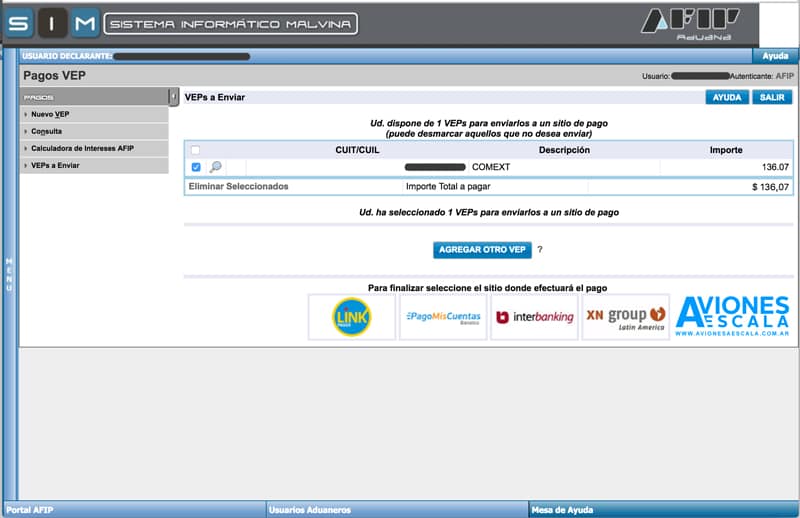This screenshot has width=800, height=518.
Task: Click the Usuario Declarante label
Action: tap(67, 56)
